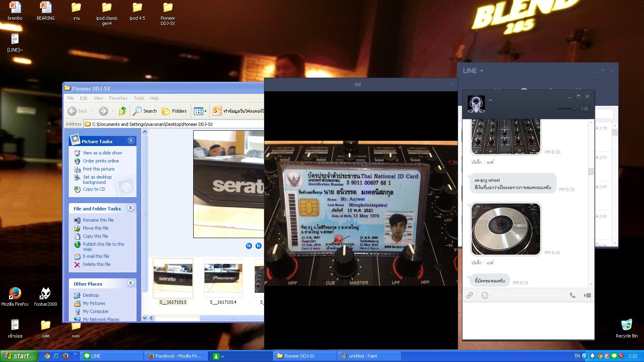Launch Internet Explorer from quick launch bar
This screenshot has width=644, height=362.
coord(56,356)
